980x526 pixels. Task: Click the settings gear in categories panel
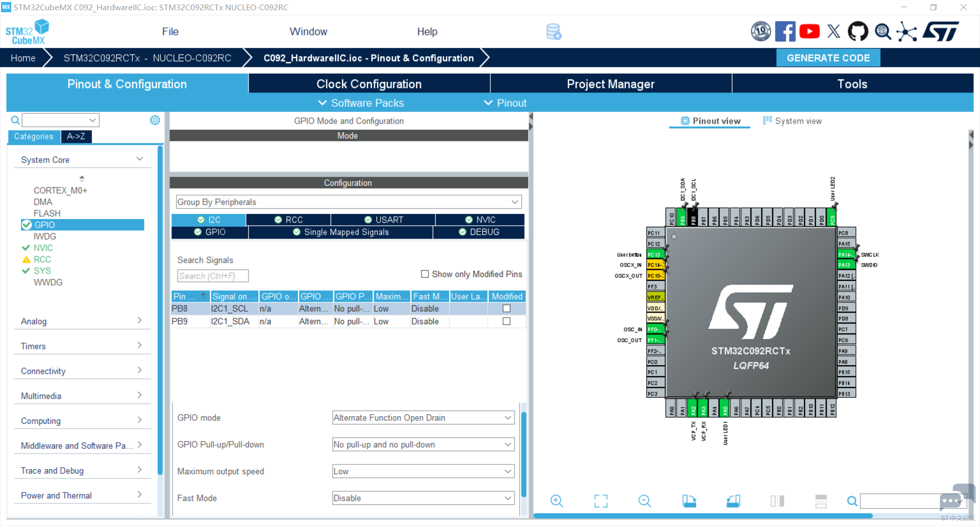(x=155, y=120)
